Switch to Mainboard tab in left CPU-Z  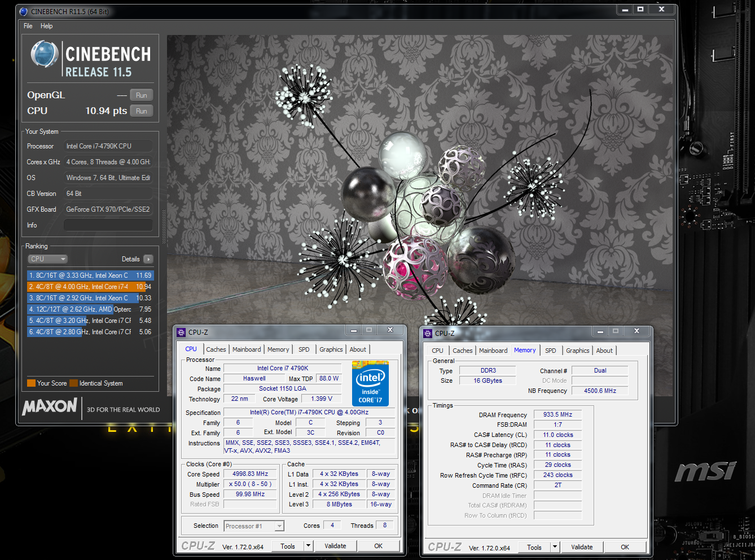(247, 349)
